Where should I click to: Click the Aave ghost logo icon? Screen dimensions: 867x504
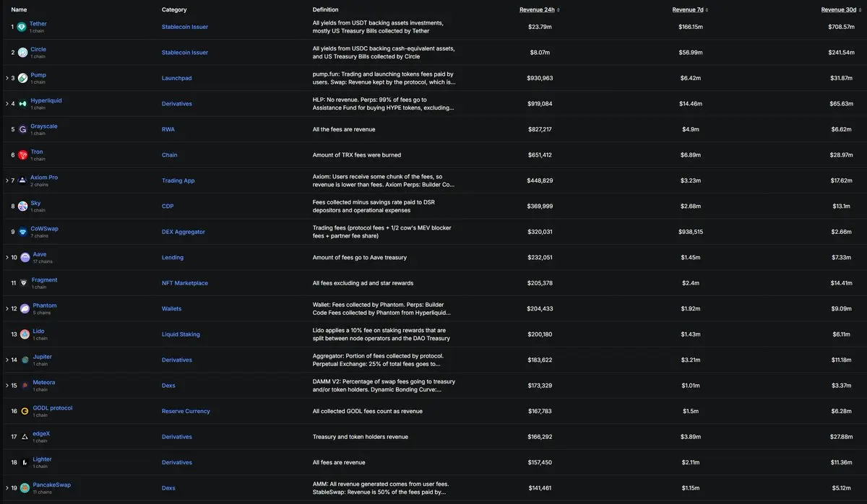coord(25,258)
